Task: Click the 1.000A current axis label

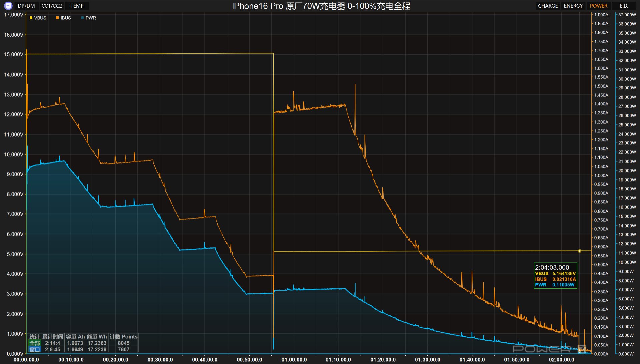Action: [601, 176]
